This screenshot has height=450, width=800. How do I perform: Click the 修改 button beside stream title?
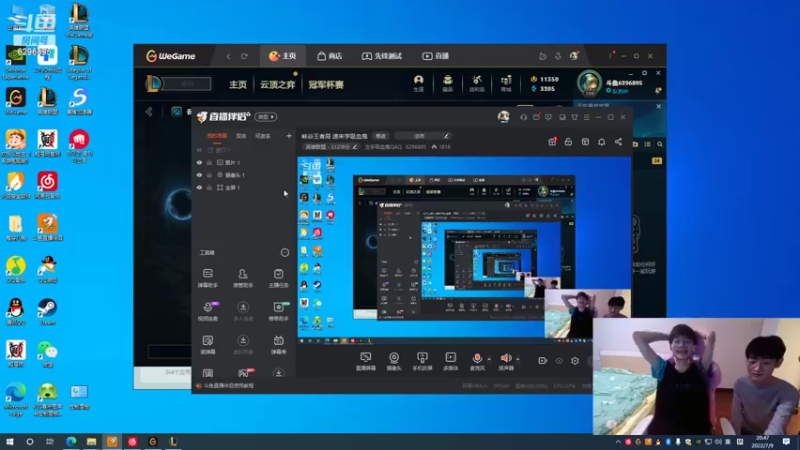[x=381, y=136]
